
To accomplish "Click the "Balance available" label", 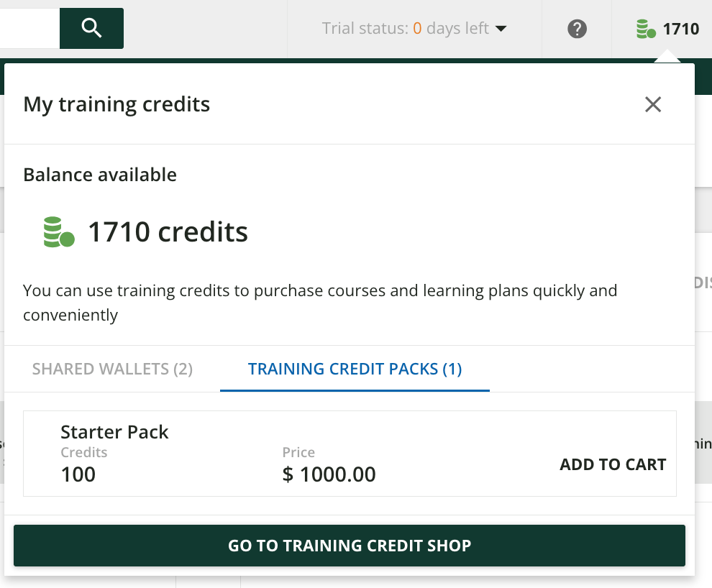I will (100, 175).
